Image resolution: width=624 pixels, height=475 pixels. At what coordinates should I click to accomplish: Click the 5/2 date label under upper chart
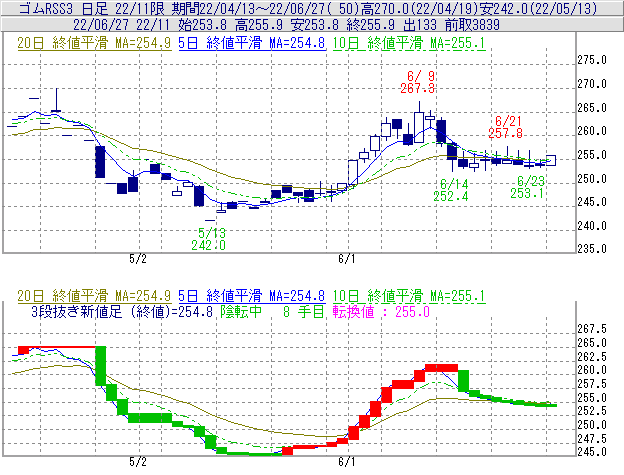pos(138,259)
